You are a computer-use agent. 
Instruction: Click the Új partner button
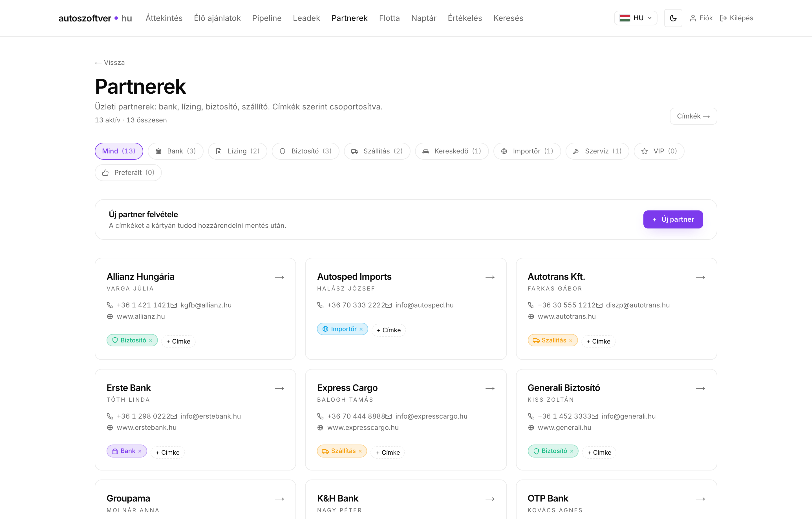(x=673, y=219)
